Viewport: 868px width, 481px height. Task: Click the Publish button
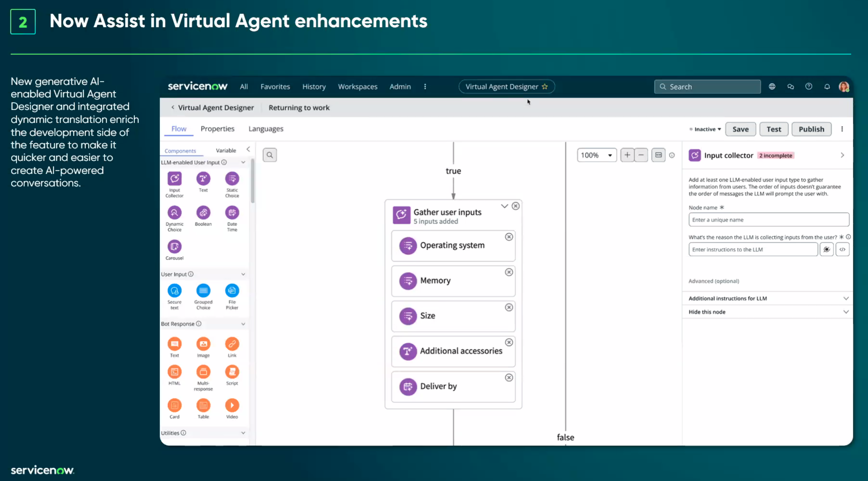pyautogui.click(x=811, y=129)
